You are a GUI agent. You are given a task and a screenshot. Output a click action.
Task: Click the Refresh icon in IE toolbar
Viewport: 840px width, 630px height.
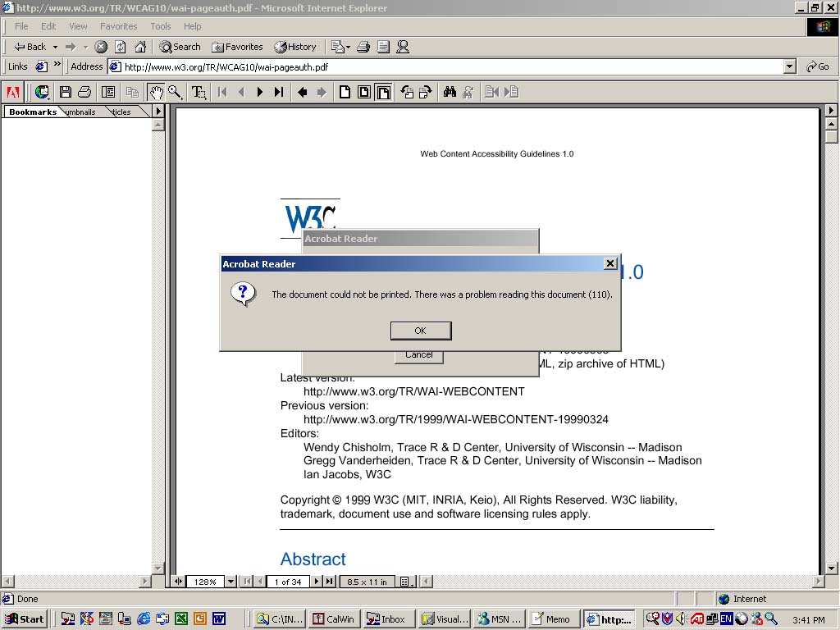point(121,47)
